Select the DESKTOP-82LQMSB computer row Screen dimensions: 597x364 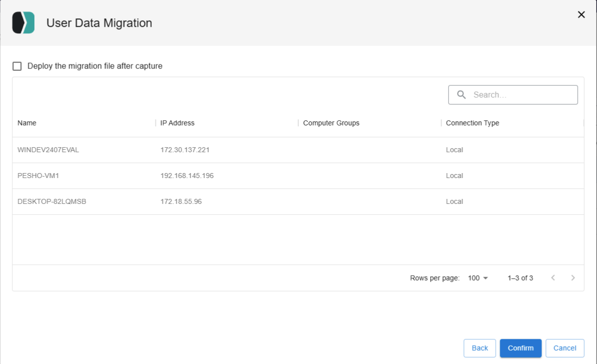pos(52,201)
